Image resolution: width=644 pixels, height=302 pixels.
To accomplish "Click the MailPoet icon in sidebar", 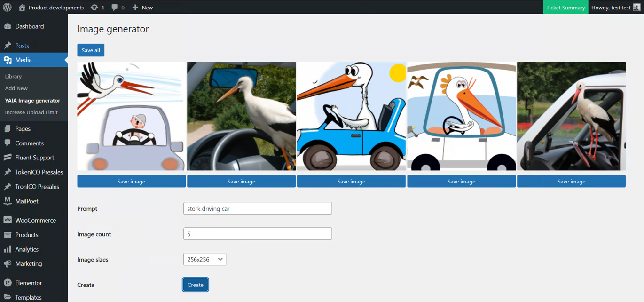I will click(8, 201).
